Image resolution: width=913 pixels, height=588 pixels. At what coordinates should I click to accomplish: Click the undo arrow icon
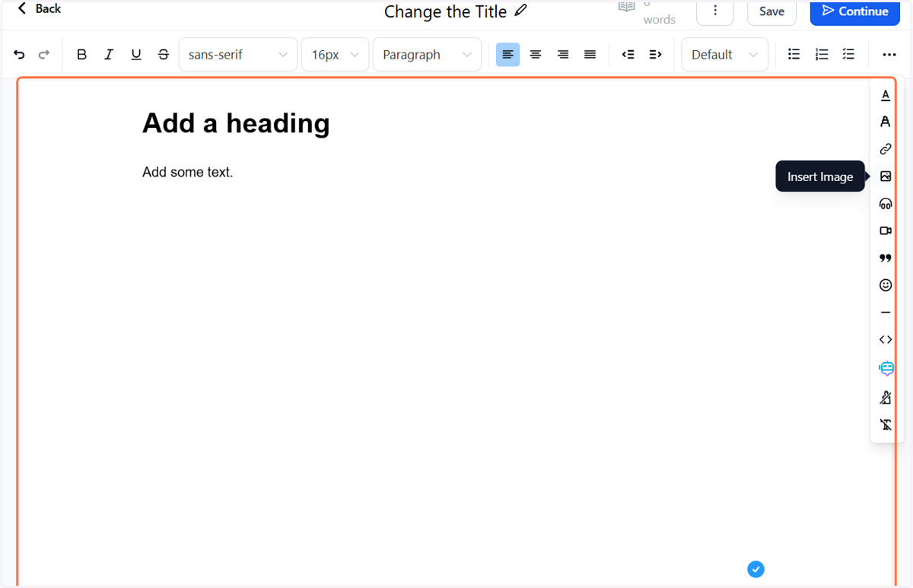tap(19, 55)
